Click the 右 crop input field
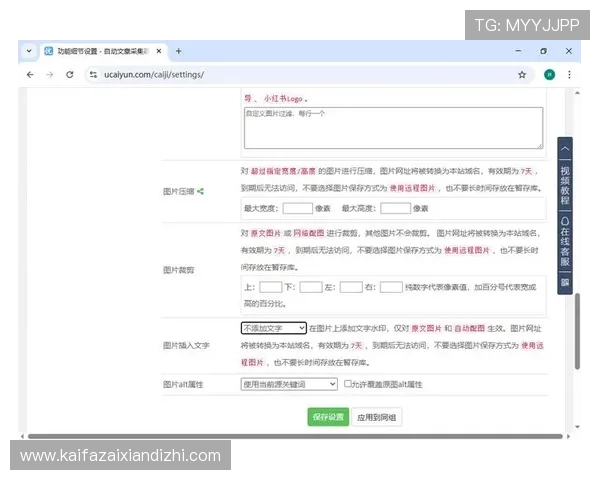This screenshot has height=480, width=600. (x=391, y=287)
